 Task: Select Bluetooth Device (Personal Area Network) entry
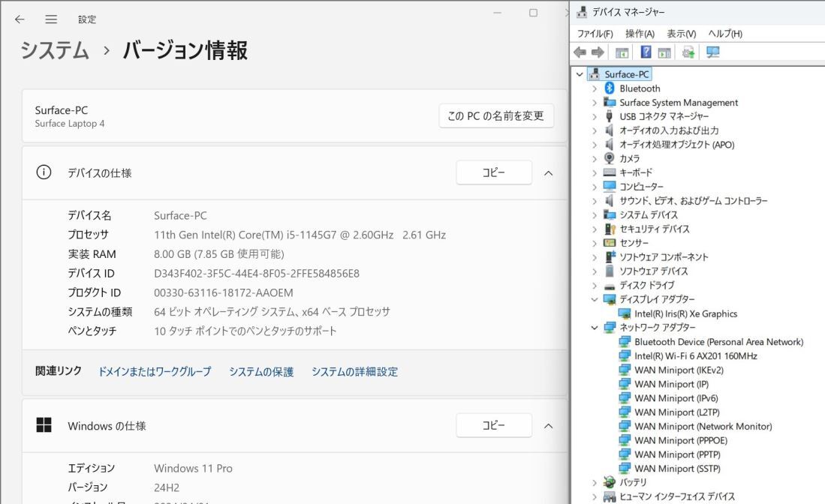coord(718,341)
